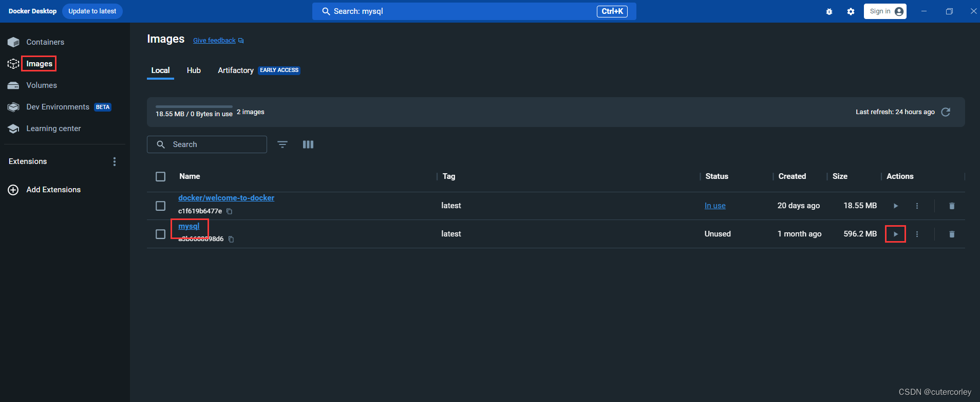
Task: Click the magnifier icon in top search bar
Action: click(326, 11)
